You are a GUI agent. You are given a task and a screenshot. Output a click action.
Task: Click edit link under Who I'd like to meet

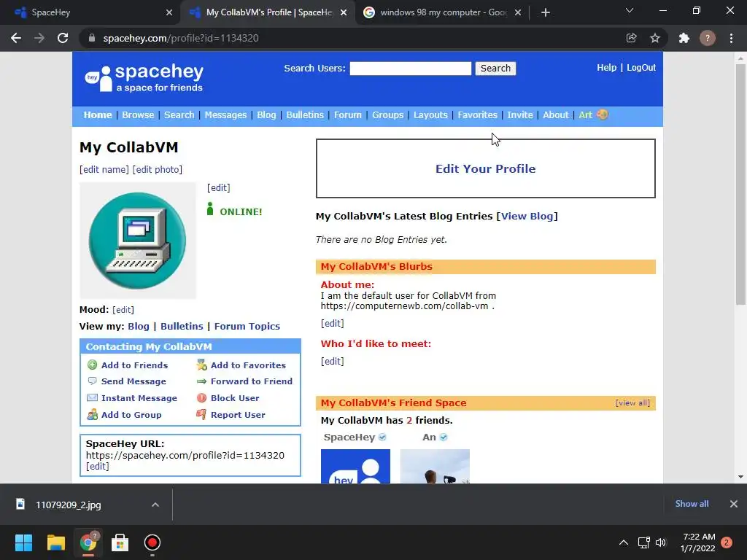tap(332, 362)
